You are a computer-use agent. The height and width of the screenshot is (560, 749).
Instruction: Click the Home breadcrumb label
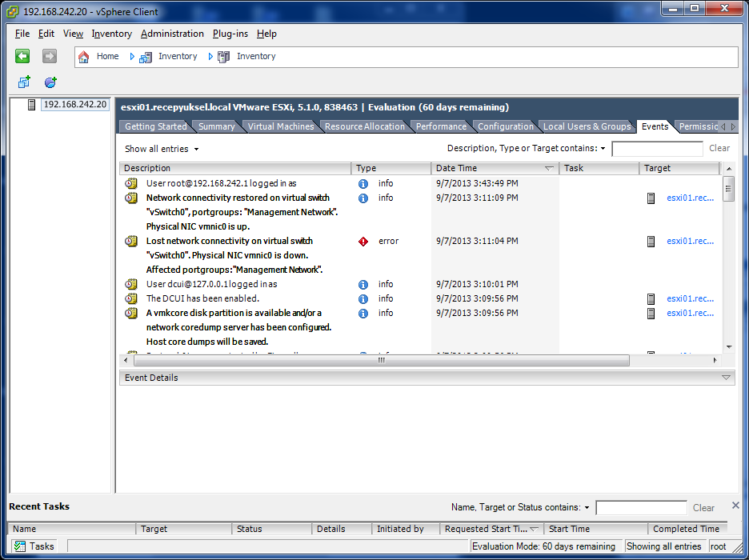point(107,56)
